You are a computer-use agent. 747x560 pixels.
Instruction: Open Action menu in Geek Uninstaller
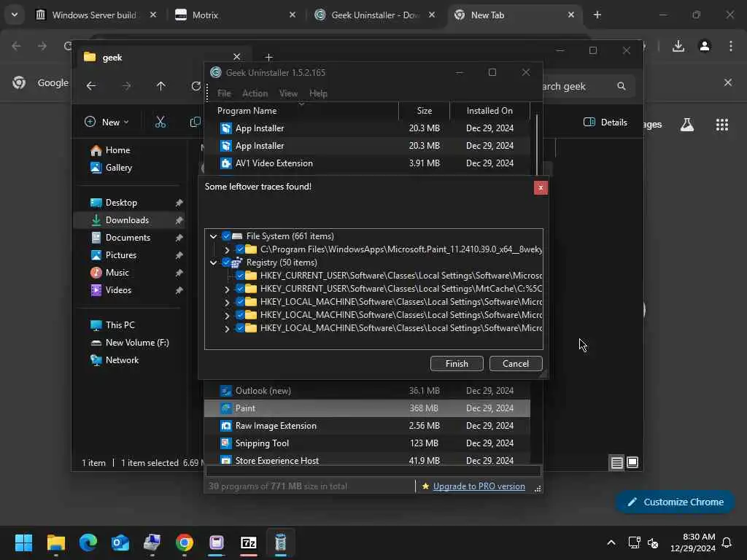(x=255, y=93)
